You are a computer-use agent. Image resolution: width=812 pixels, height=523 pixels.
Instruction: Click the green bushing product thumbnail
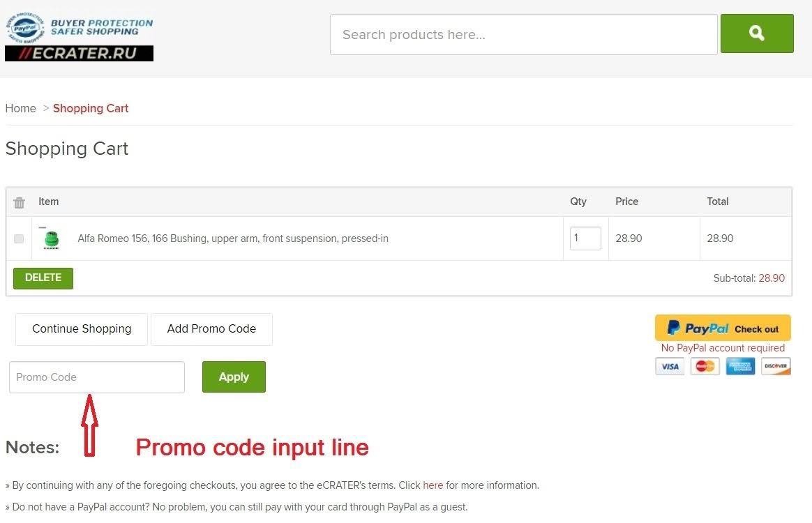[x=50, y=238]
